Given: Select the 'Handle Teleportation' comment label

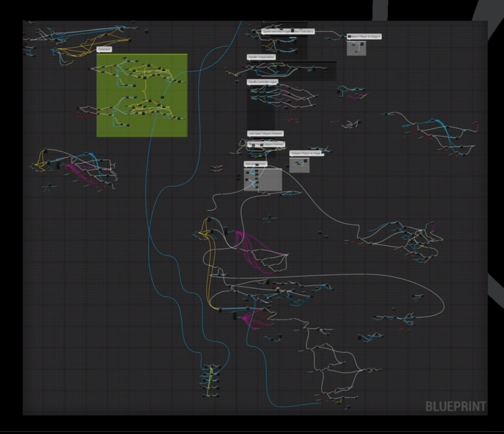Looking at the screenshot, I should click(261, 57).
